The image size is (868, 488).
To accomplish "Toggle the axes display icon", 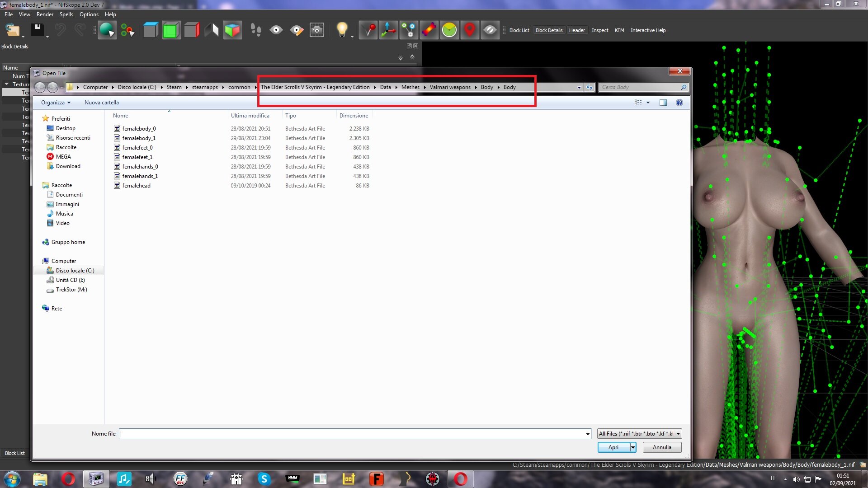I will 388,30.
